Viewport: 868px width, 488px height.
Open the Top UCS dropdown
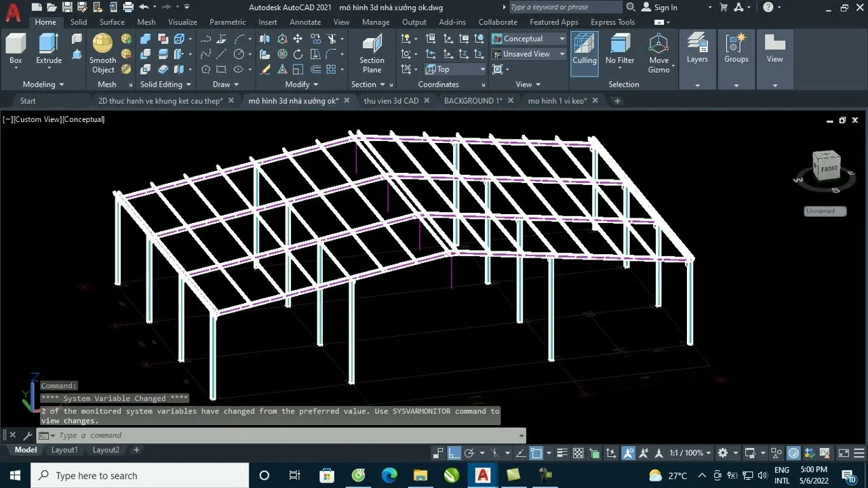(455, 69)
